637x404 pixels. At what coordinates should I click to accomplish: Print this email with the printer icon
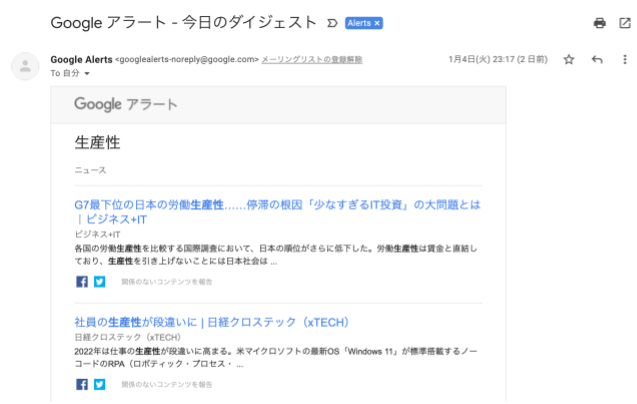coord(599,23)
